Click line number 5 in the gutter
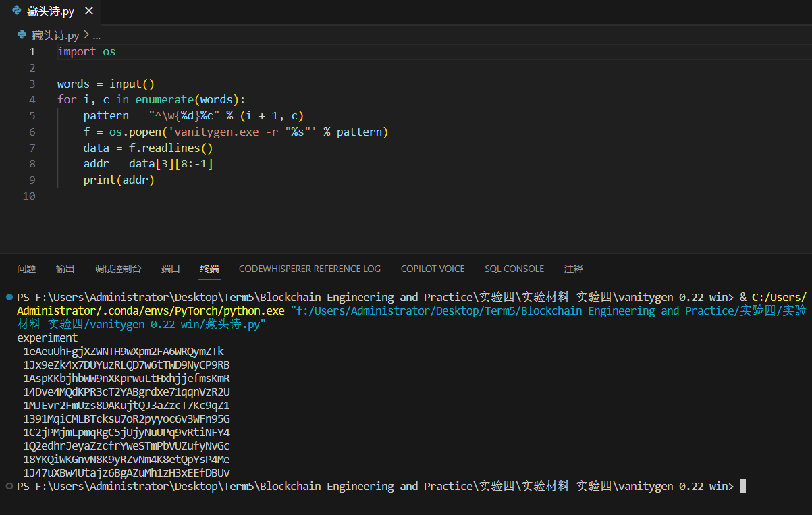812x515 pixels. click(x=32, y=116)
